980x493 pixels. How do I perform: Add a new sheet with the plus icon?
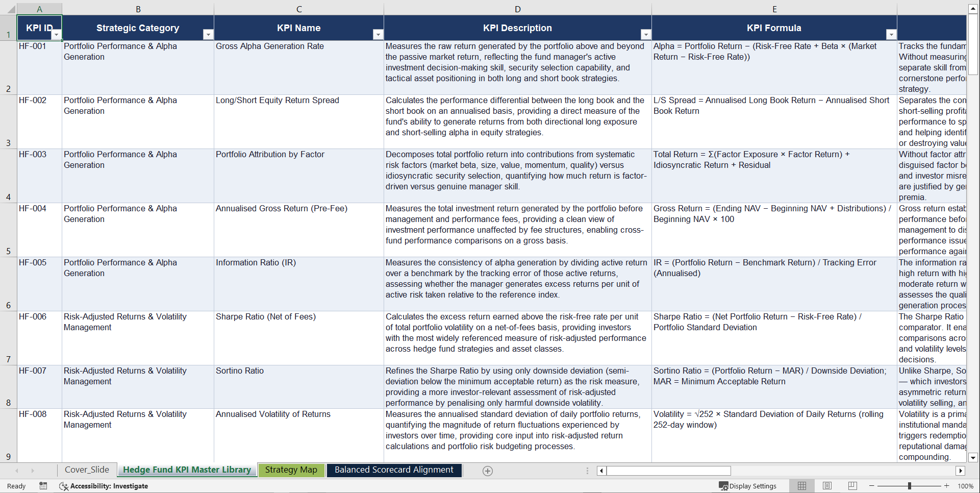click(488, 471)
